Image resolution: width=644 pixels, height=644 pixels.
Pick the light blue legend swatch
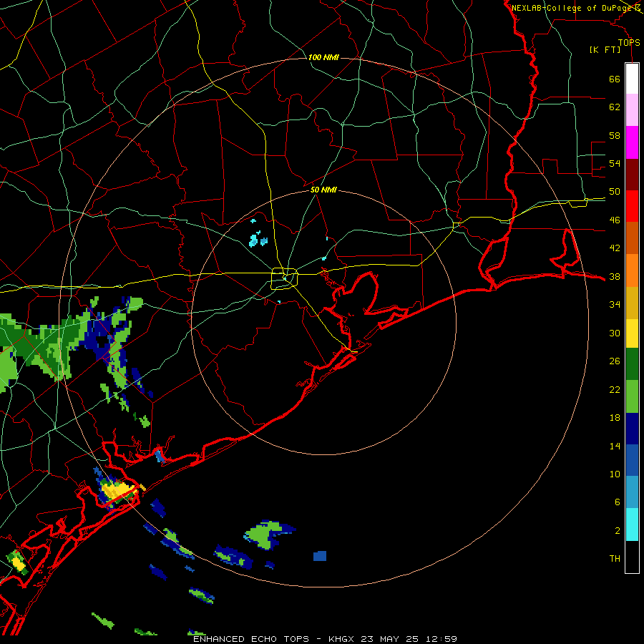pyautogui.click(x=632, y=492)
